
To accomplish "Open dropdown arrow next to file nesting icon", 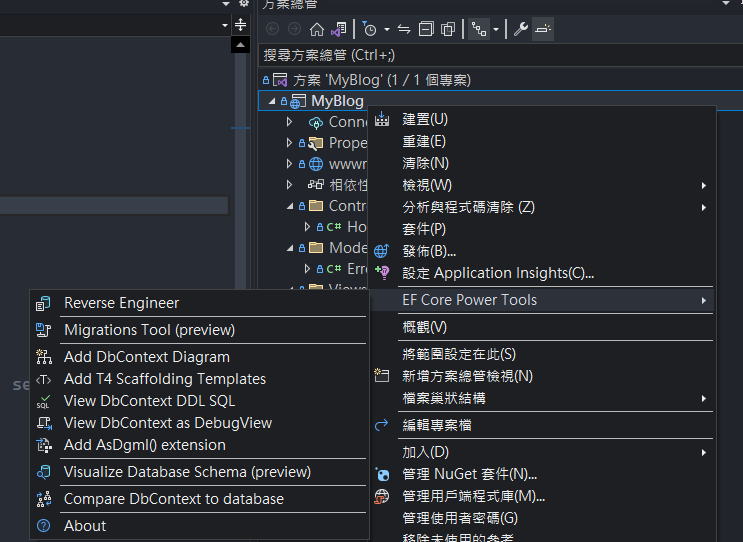I will [x=496, y=29].
